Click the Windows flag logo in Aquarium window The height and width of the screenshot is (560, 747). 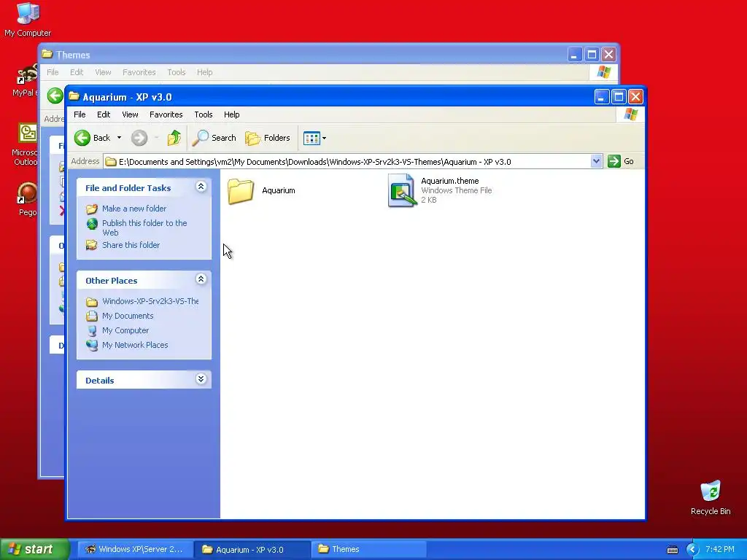(631, 114)
